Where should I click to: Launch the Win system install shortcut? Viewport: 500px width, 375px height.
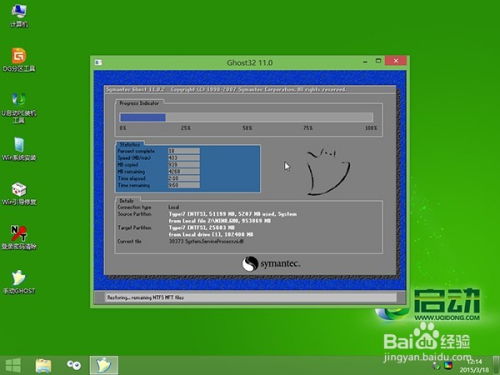[x=19, y=149]
